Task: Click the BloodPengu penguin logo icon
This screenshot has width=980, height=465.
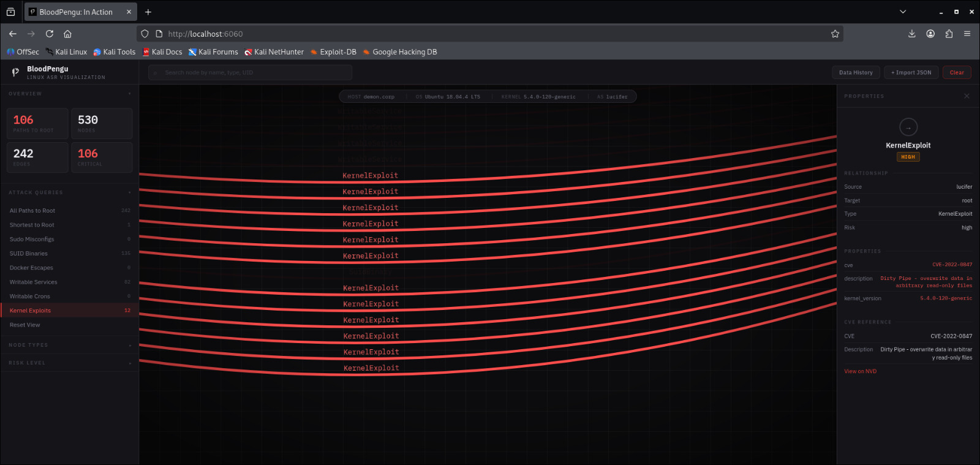Action: [15, 72]
